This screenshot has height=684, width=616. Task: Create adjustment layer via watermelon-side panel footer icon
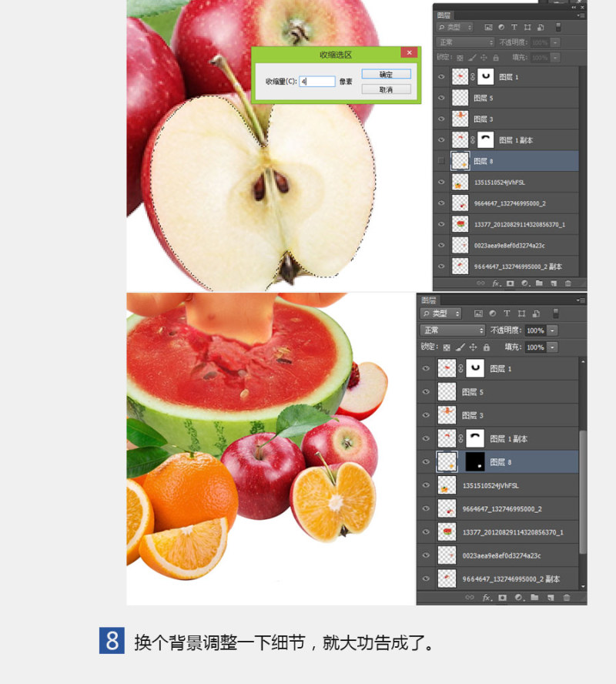518,598
